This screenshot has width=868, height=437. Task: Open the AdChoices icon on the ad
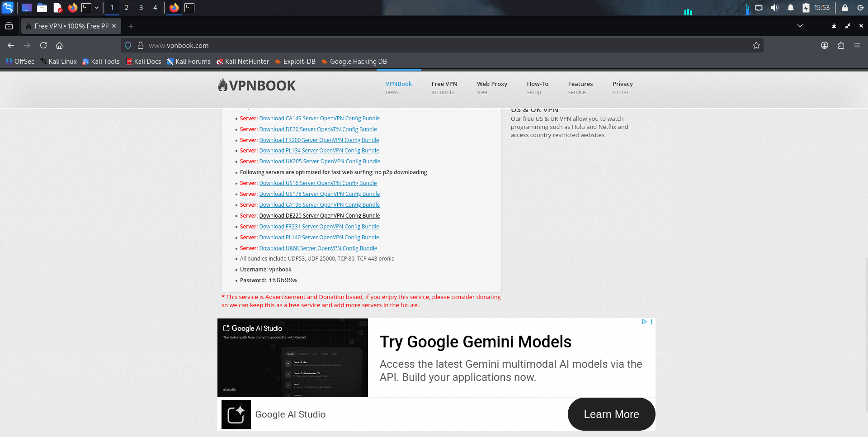[644, 322]
